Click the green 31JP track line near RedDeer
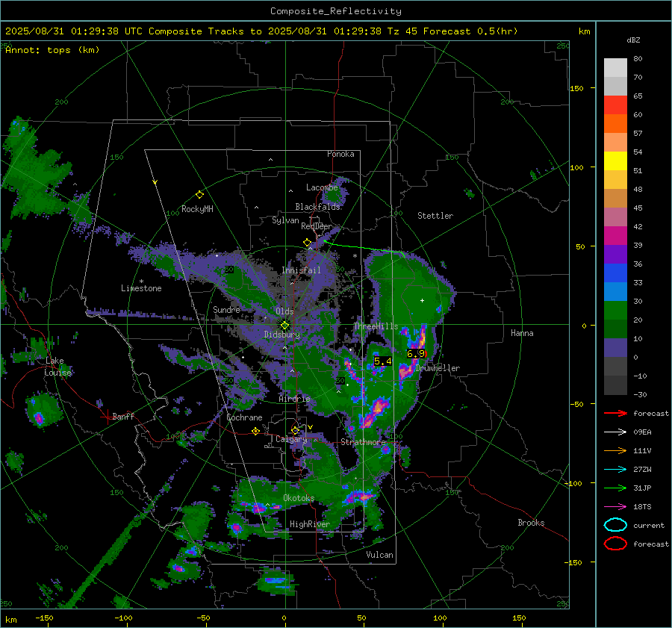Screen dimensions: 672x628 click(364, 248)
